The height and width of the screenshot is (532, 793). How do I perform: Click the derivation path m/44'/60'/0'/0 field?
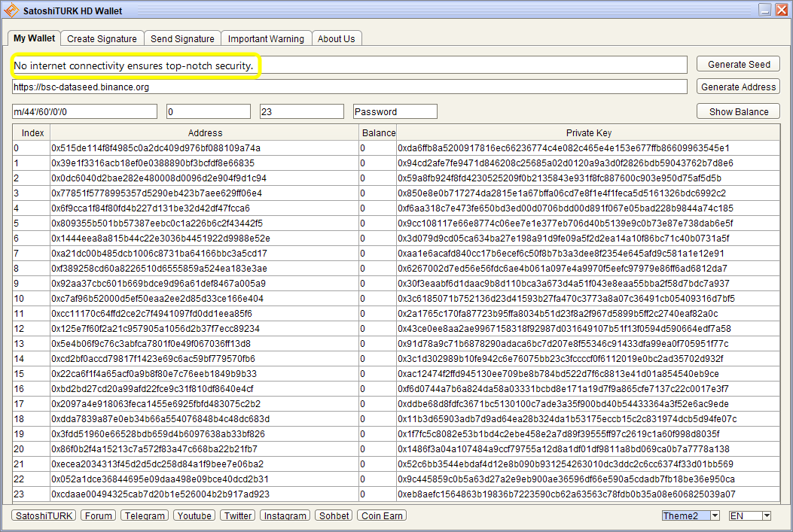coord(84,111)
